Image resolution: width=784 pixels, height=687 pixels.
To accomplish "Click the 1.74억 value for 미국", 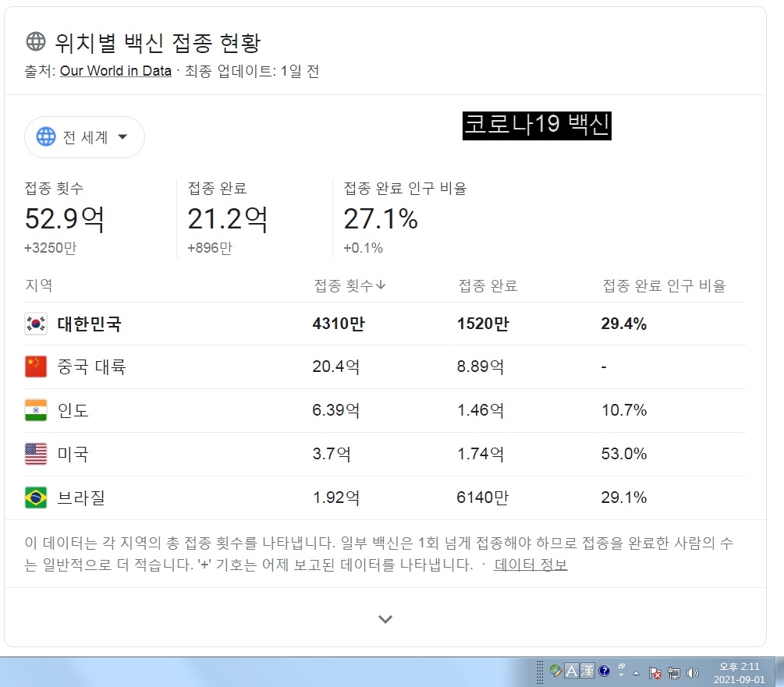I will coord(480,454).
